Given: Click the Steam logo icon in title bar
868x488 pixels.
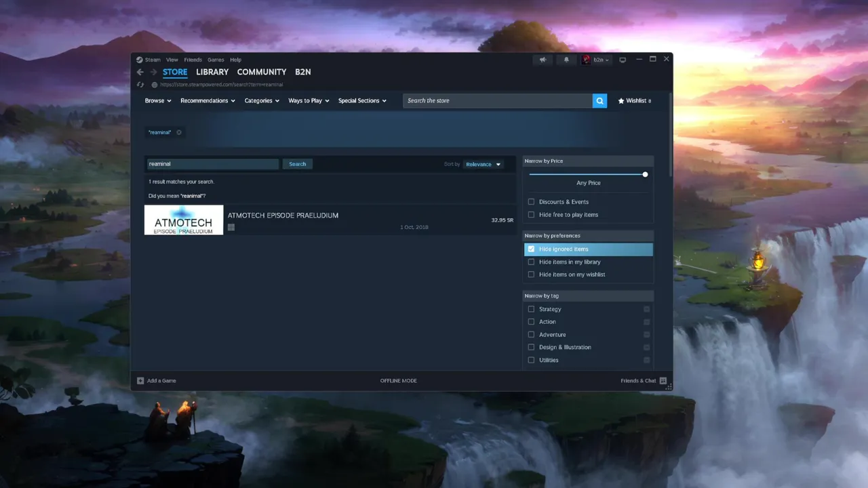Looking at the screenshot, I should click(139, 60).
